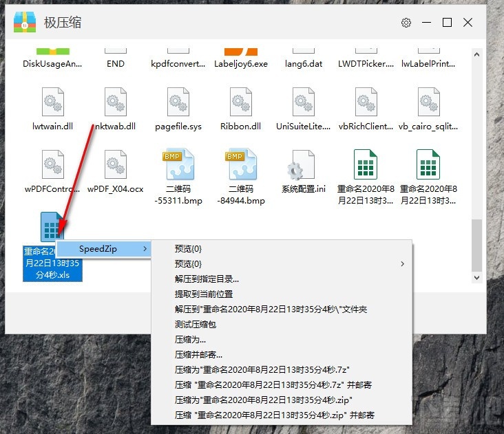This screenshot has height=434, width=504.
Task: Select the last 重命名2020年8月22日13时3... spreadsheet icon in row
Action: [x=428, y=164]
